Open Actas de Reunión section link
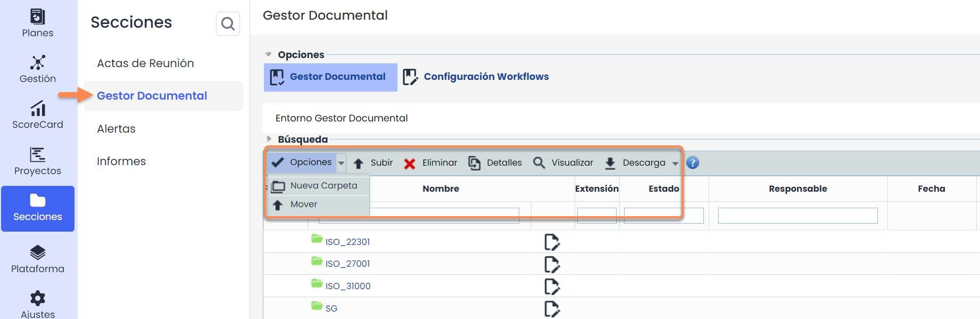This screenshot has width=980, height=319. pyautogui.click(x=145, y=63)
